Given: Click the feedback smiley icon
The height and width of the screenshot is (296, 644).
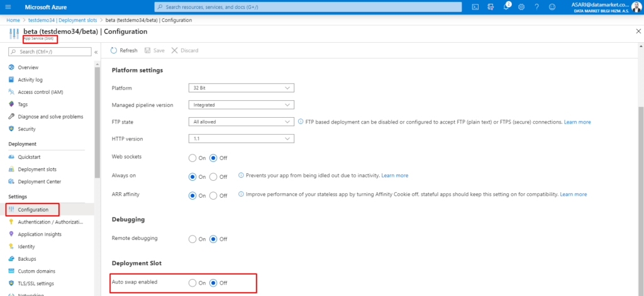Looking at the screenshot, I should (x=552, y=7).
